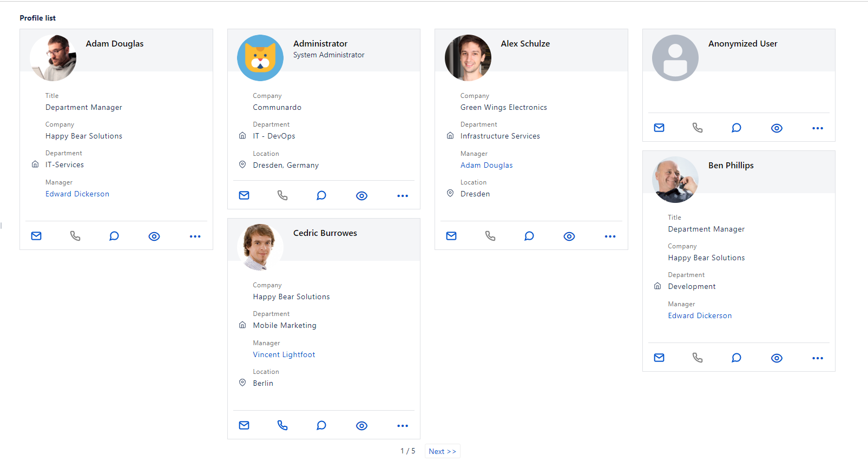Click the eye icon on Ben Phillips's card

coord(777,358)
